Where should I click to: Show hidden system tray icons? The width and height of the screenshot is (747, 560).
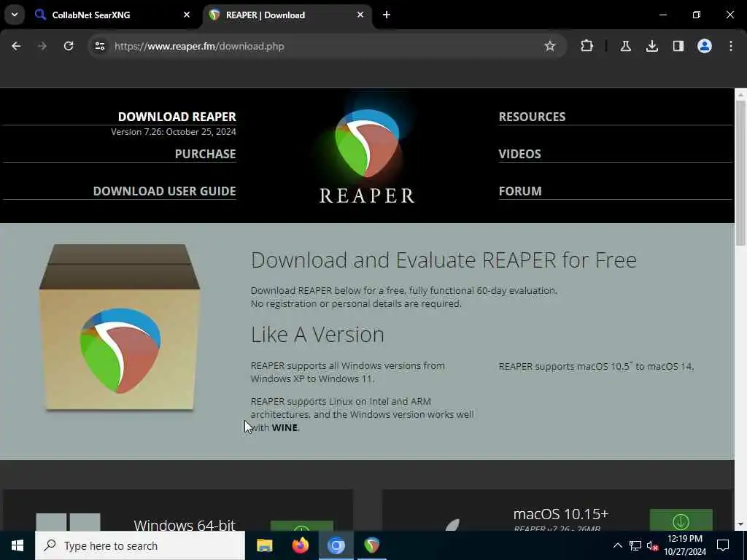(x=617, y=545)
